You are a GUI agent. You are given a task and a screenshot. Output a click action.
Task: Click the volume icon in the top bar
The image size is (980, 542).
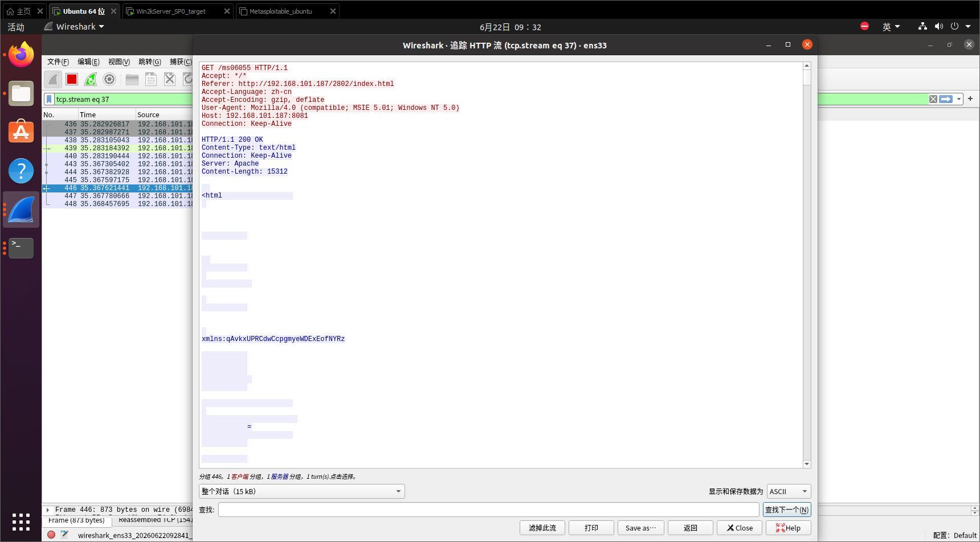[939, 27]
